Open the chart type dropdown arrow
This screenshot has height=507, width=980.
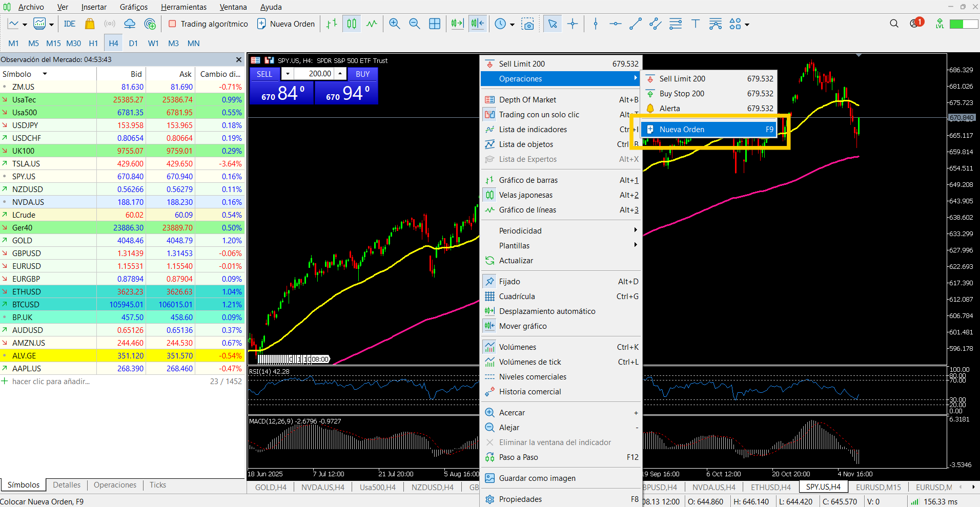tap(24, 24)
